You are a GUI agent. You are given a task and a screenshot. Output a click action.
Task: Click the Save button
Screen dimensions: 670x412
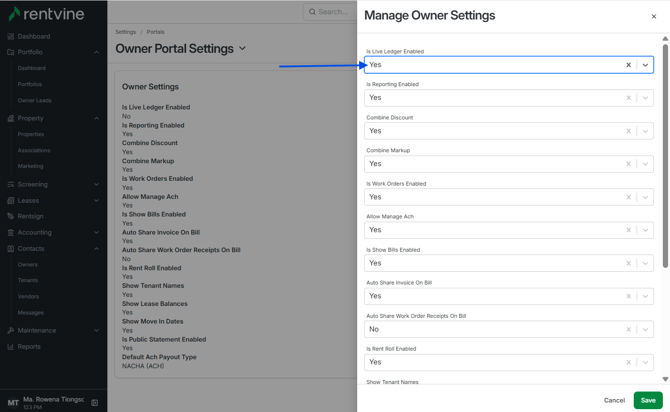pyautogui.click(x=648, y=400)
